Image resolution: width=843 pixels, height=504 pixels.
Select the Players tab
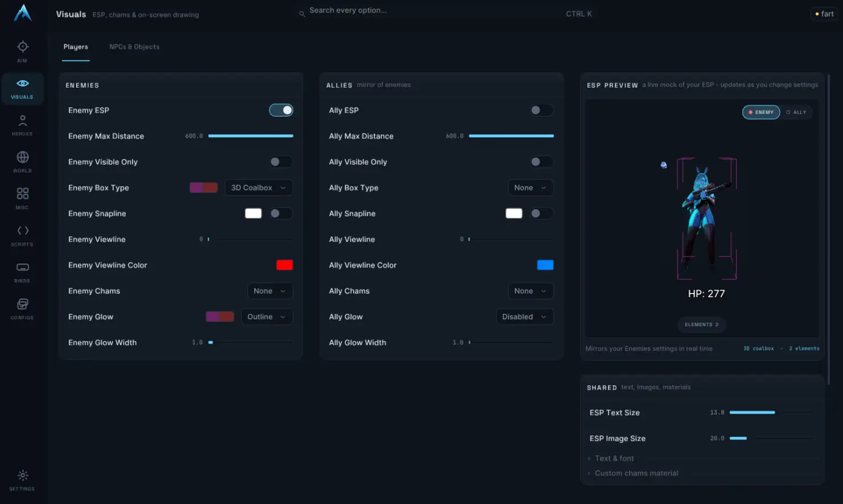76,47
